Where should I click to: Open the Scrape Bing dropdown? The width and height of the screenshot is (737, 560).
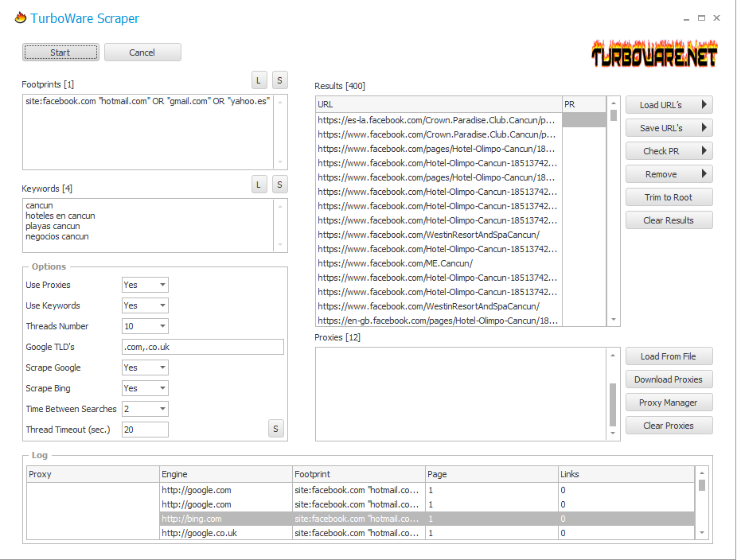[145, 388]
